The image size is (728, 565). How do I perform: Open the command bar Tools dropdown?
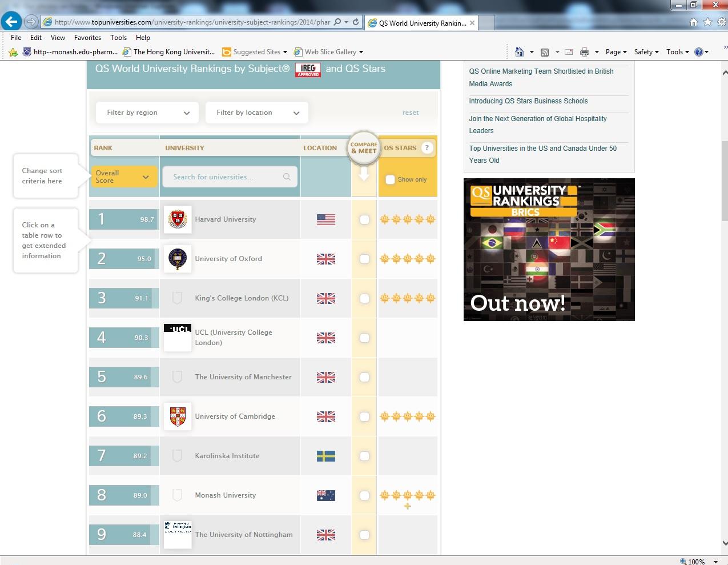(x=678, y=52)
